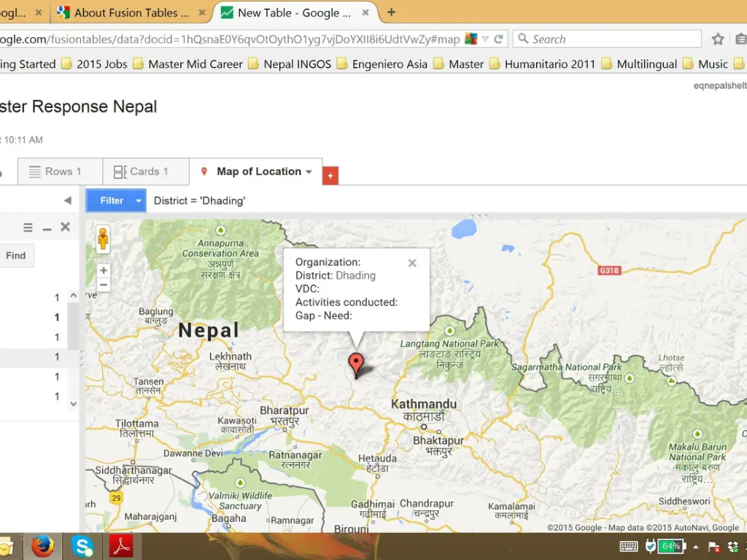The image size is (747, 560).
Task: Show hidden system tray icons
Action: pos(696,547)
